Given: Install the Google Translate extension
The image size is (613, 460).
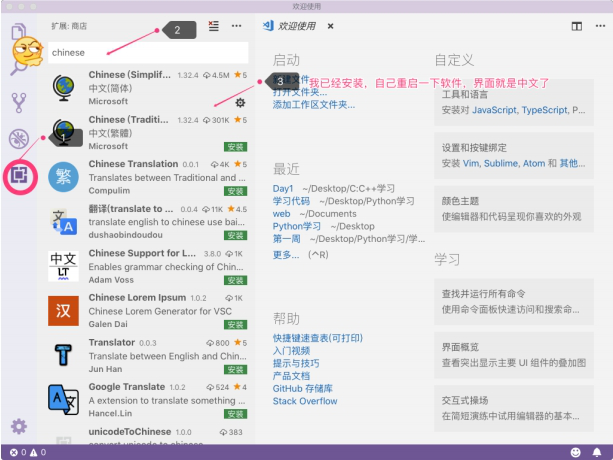Looking at the screenshot, I should [235, 414].
